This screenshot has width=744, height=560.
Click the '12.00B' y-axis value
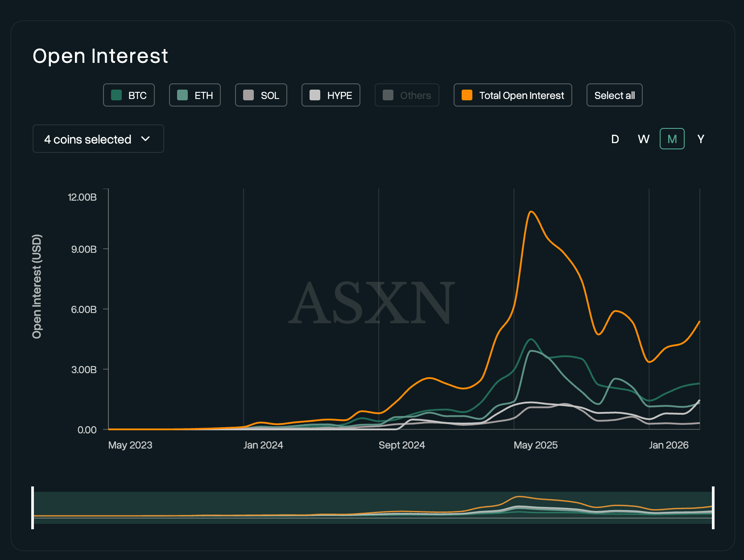coord(82,197)
